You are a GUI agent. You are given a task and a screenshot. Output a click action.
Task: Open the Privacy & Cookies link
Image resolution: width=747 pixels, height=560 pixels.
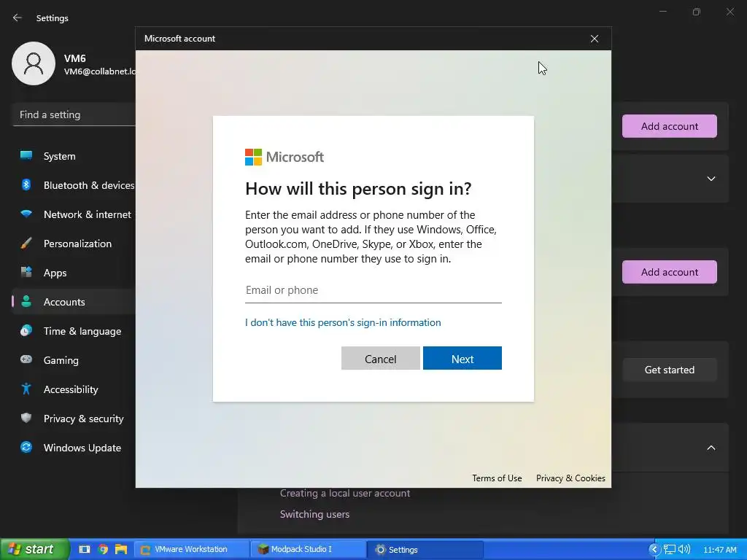coord(570,478)
